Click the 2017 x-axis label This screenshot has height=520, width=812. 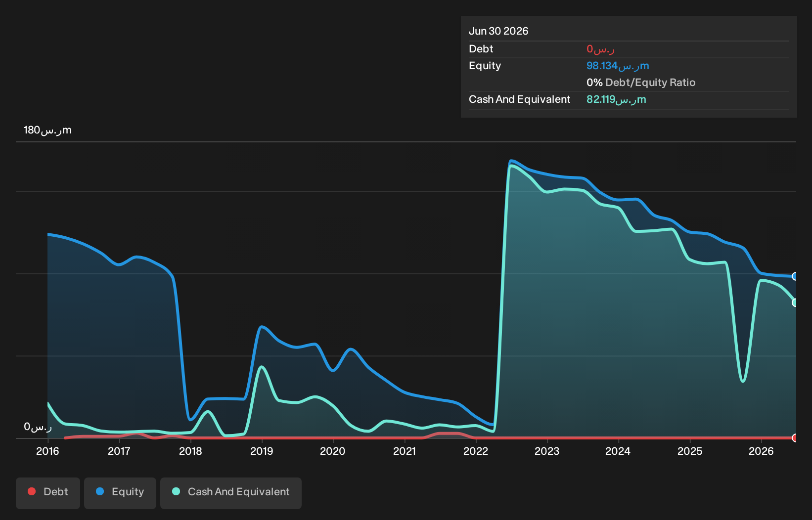click(x=119, y=451)
